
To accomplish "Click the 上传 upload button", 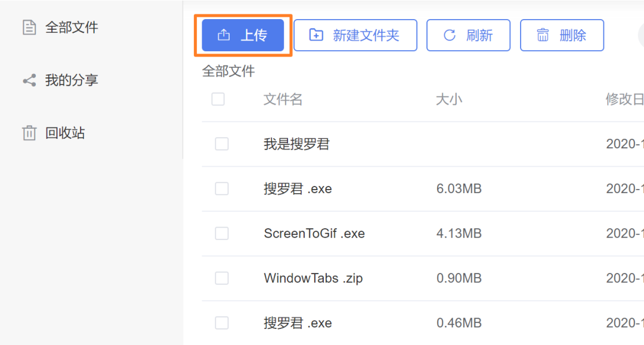I will [x=243, y=35].
